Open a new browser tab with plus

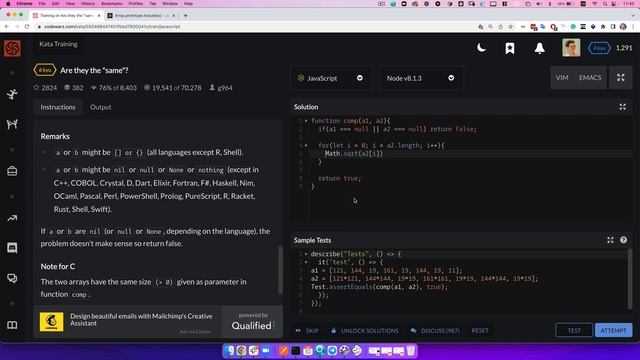186,16
